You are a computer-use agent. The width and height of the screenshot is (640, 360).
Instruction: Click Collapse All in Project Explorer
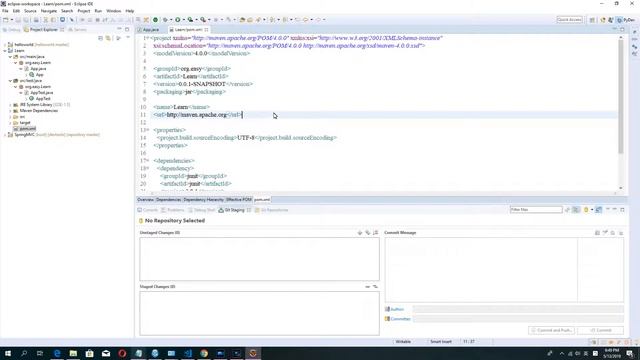(100, 38)
